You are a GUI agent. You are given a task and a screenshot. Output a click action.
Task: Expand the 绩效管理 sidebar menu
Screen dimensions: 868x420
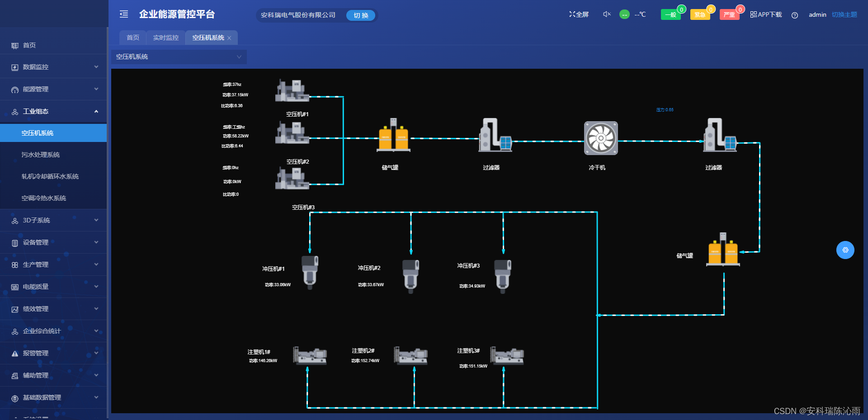click(53, 309)
